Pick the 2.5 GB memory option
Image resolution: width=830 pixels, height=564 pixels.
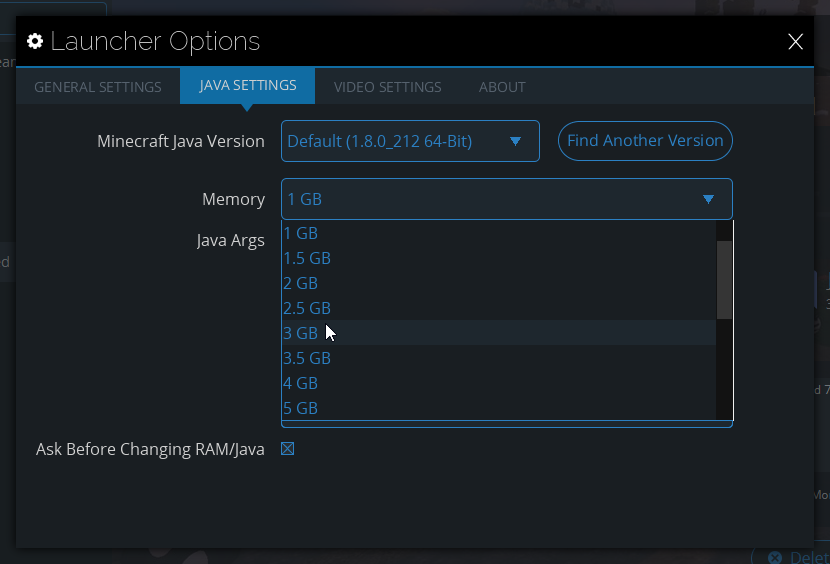pyautogui.click(x=499, y=308)
